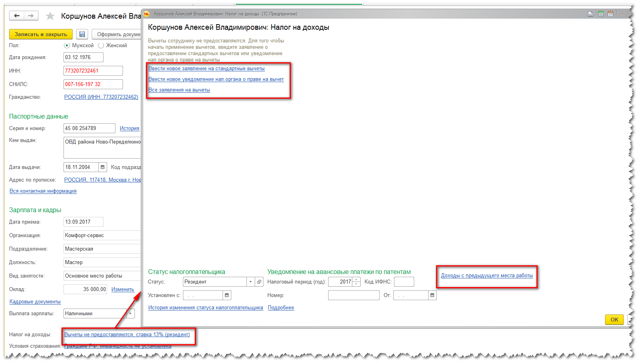Image resolution: width=640 pixels, height=364 pixels.
Task: Select the Мужской gender radio button
Action: 67,46
